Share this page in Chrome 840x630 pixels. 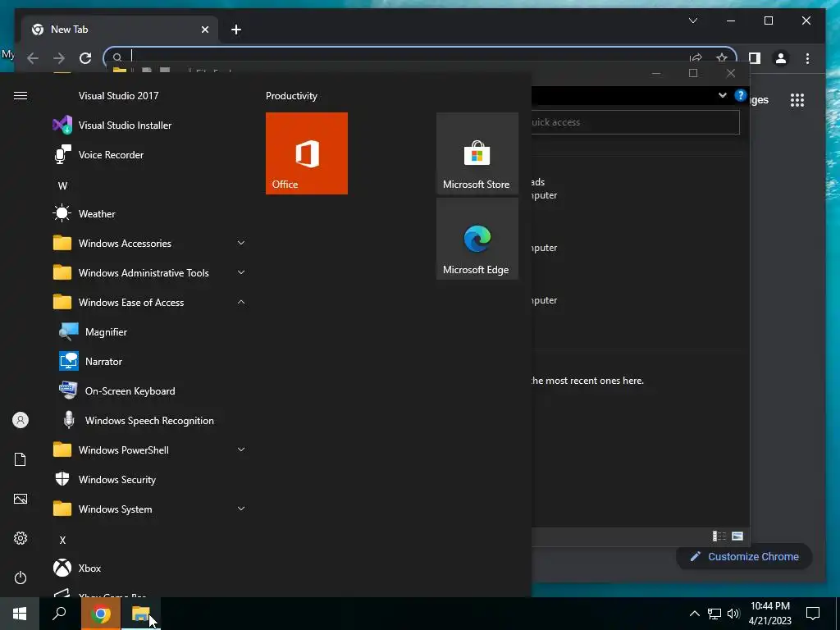click(696, 57)
